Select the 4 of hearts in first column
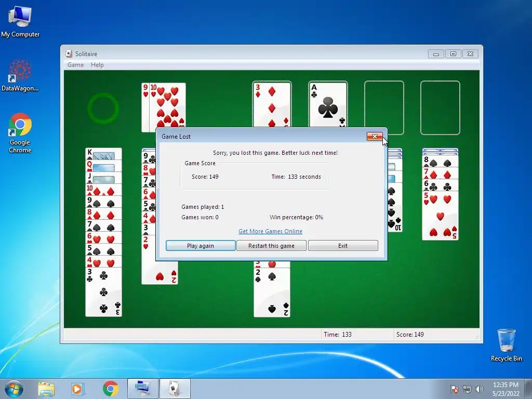This screenshot has width=532, height=399. 103,261
